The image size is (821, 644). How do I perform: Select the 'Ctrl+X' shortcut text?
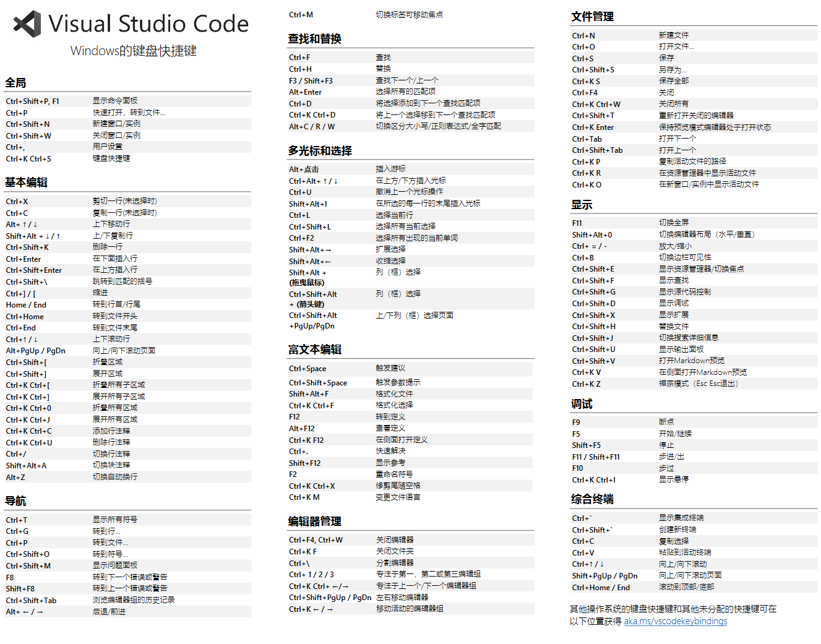(17, 202)
